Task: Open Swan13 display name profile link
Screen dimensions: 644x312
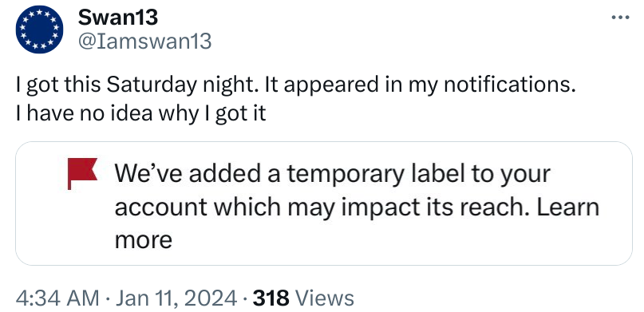Action: point(118,18)
